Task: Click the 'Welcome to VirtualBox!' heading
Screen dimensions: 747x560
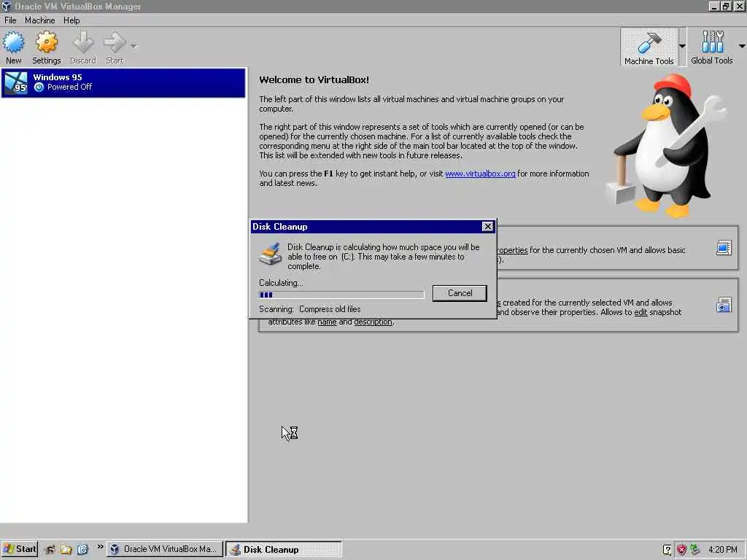Action: pos(314,80)
